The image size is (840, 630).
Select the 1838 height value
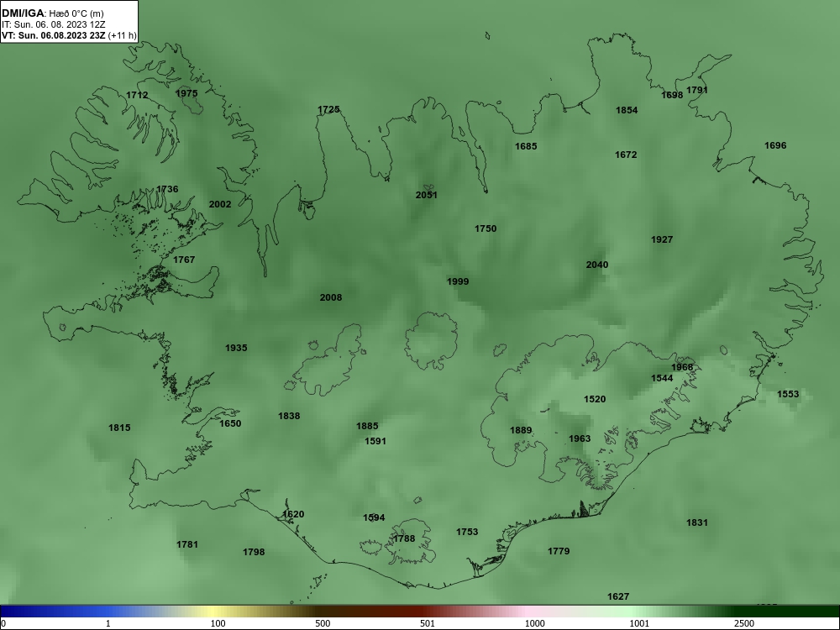[x=289, y=417]
